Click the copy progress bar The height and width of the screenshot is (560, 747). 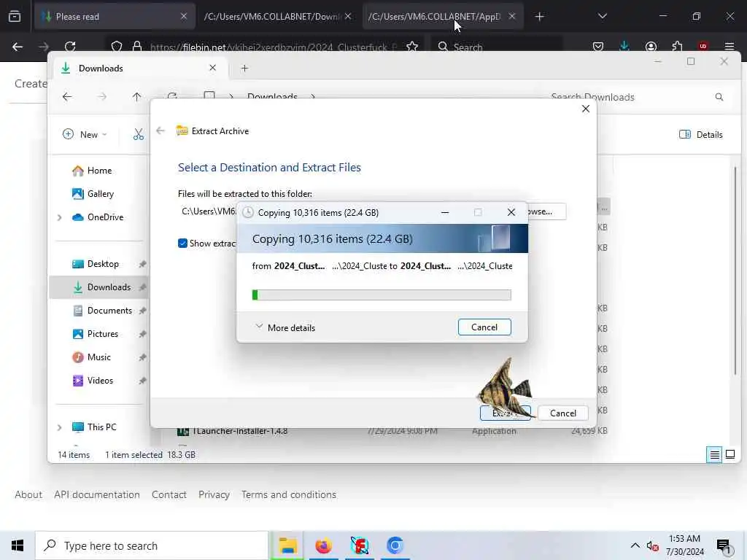click(381, 295)
